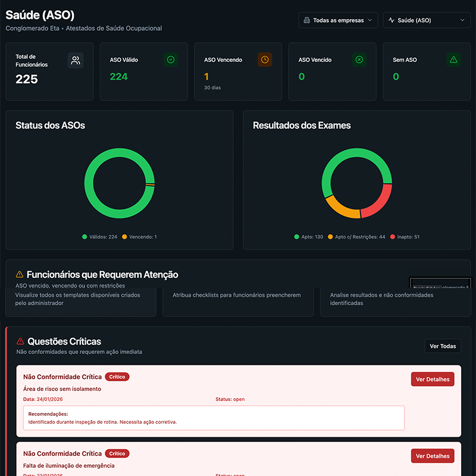Click the building icon in Todas as empresas
The height and width of the screenshot is (476, 476).
pyautogui.click(x=306, y=20)
